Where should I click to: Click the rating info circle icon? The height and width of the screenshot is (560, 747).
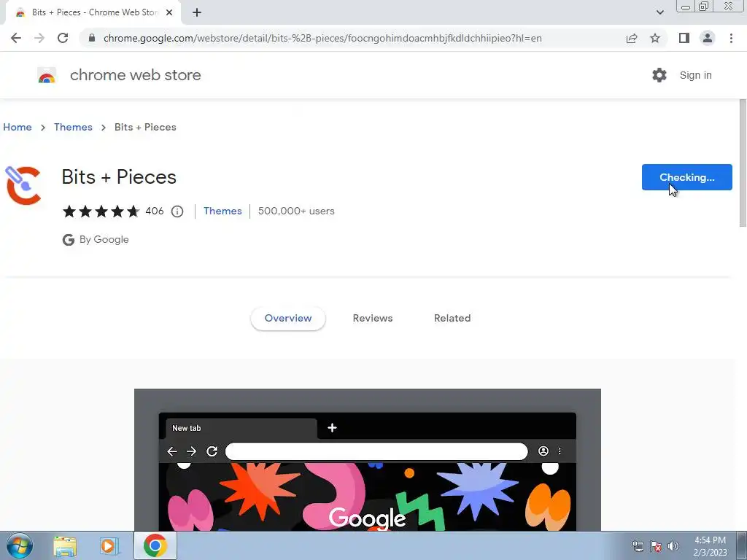point(177,211)
